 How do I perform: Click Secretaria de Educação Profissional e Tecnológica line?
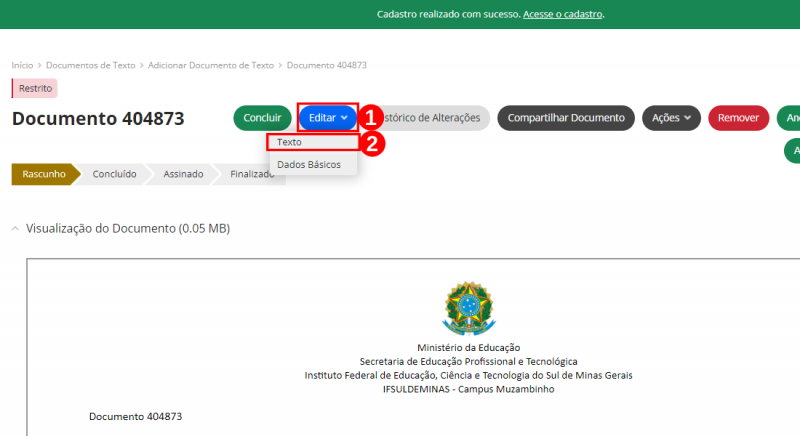(x=468, y=362)
